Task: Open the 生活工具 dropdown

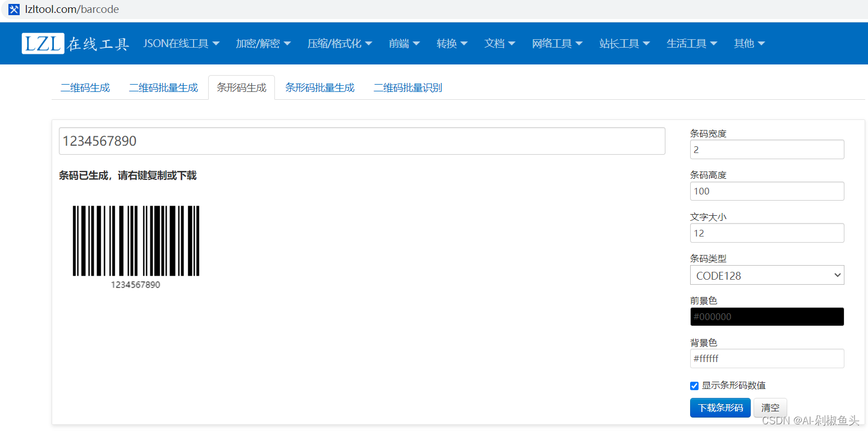Action: (x=692, y=43)
